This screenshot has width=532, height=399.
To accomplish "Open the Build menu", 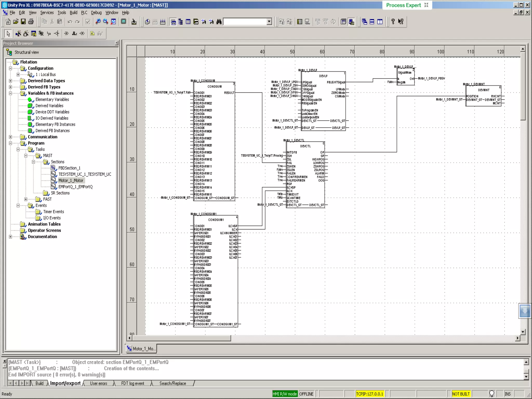I will [x=73, y=12].
